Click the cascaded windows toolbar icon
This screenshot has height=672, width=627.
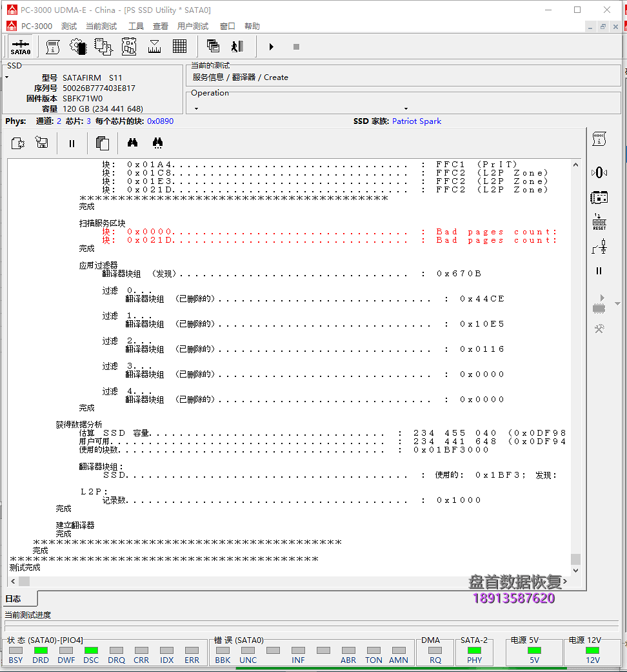pos(213,46)
